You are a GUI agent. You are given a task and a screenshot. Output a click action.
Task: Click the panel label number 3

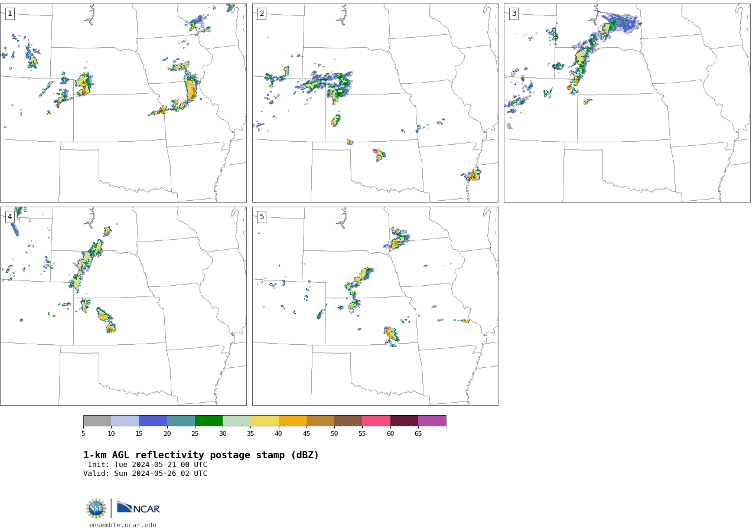tap(513, 14)
